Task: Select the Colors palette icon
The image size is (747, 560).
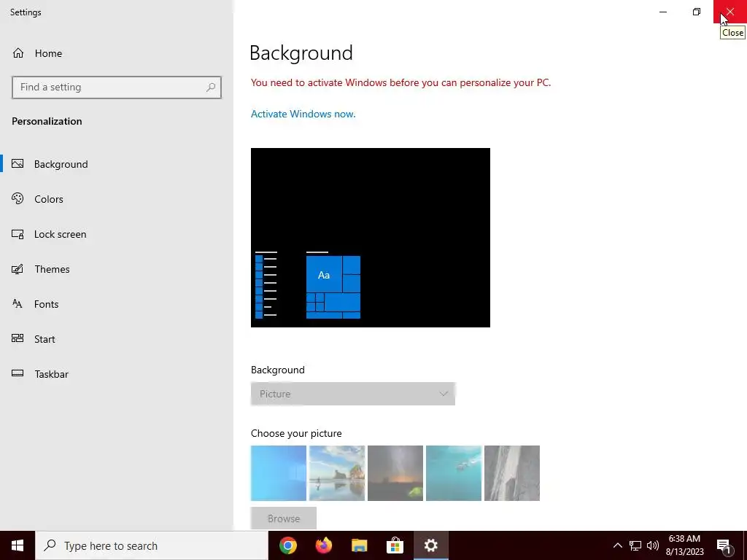Action: pyautogui.click(x=18, y=199)
